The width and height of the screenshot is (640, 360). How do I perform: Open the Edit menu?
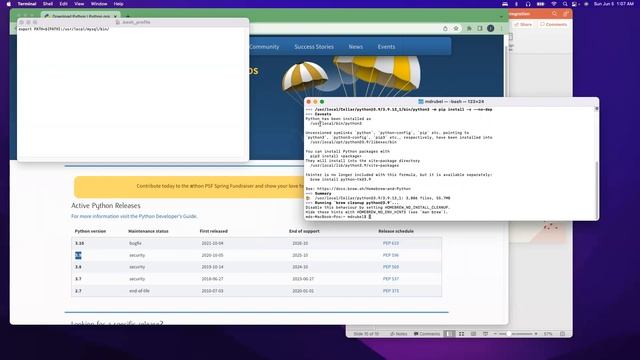(63, 4)
